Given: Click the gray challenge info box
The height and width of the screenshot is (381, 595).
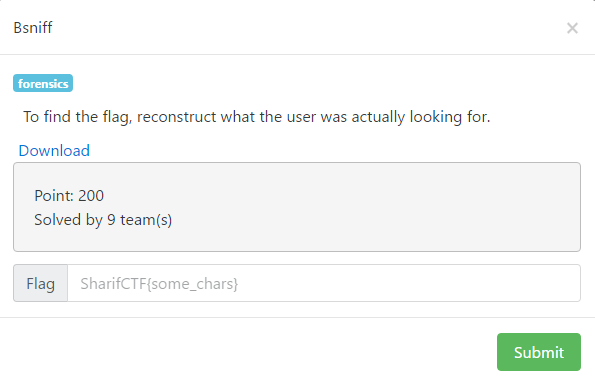Looking at the screenshot, I should click(297, 207).
